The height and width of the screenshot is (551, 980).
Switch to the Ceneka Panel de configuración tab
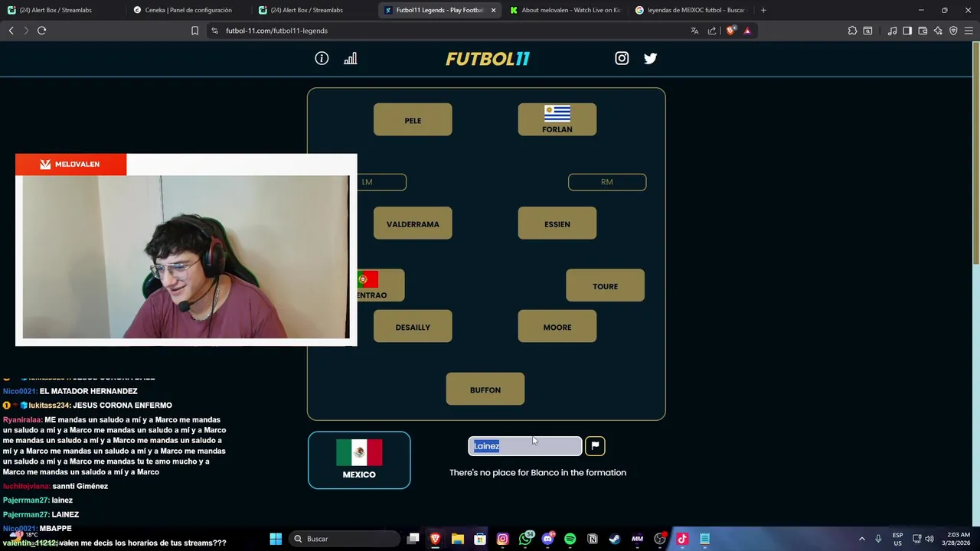(x=188, y=10)
